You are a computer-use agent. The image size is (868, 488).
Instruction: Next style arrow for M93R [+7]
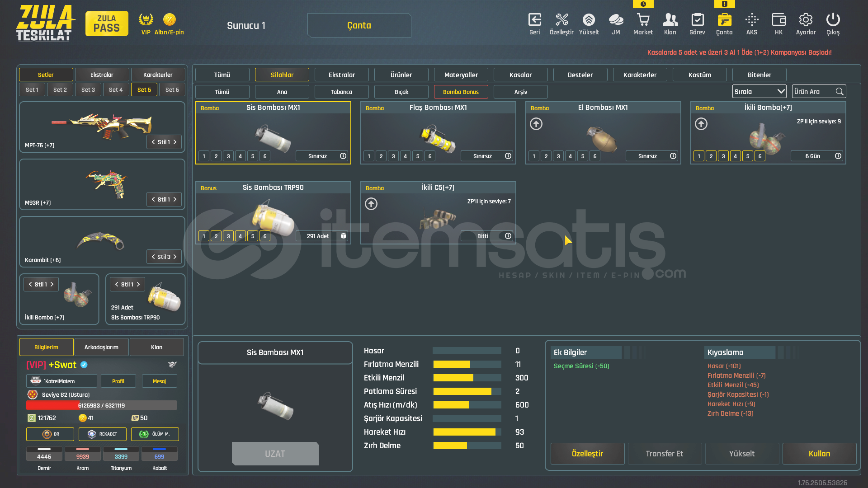point(175,199)
